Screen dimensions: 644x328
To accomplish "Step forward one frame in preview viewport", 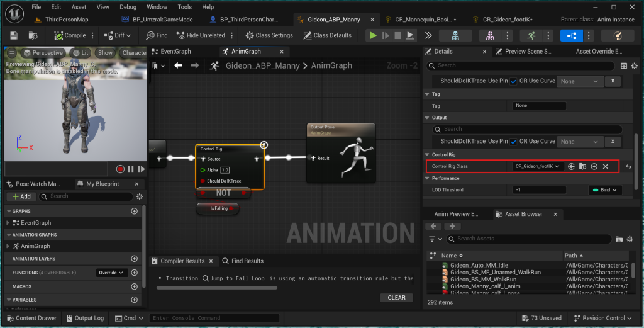I will pyautogui.click(x=142, y=169).
